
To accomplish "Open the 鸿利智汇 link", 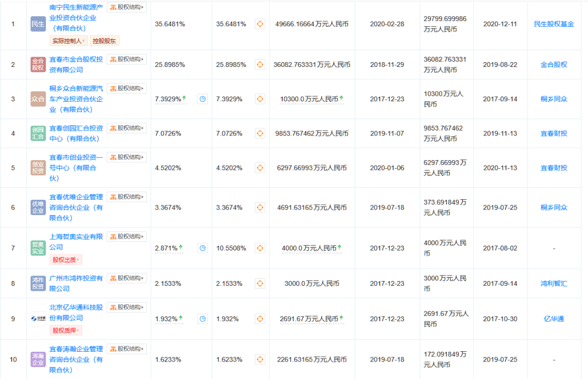I will (x=554, y=283).
